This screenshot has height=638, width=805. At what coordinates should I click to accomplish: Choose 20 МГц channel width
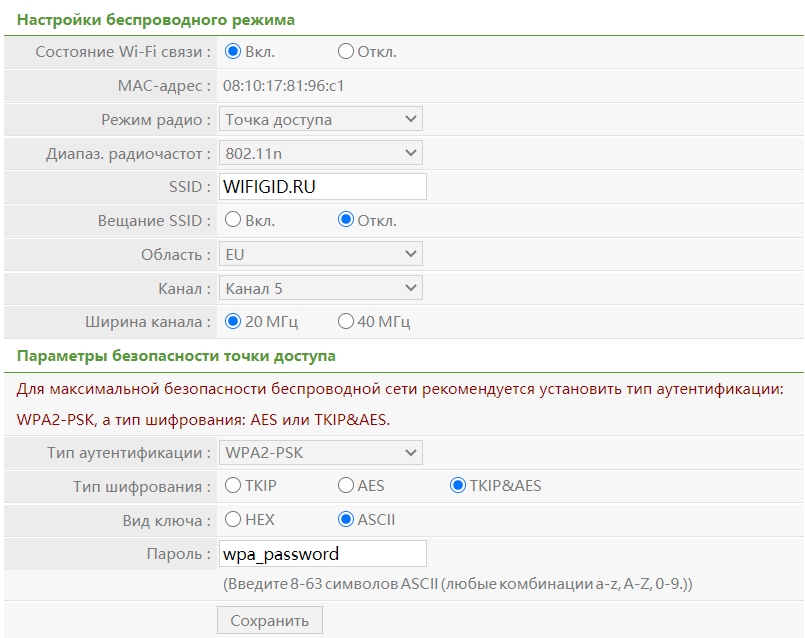[233, 322]
